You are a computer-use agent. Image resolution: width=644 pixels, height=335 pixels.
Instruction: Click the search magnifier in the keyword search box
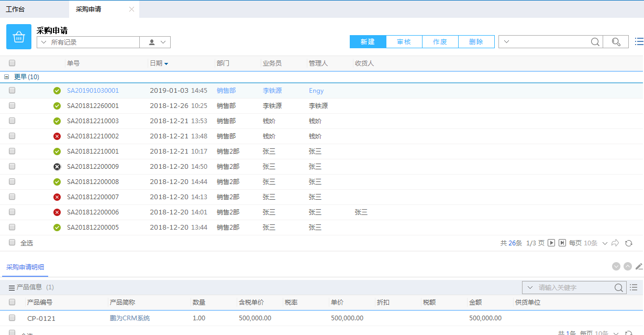tap(619, 287)
